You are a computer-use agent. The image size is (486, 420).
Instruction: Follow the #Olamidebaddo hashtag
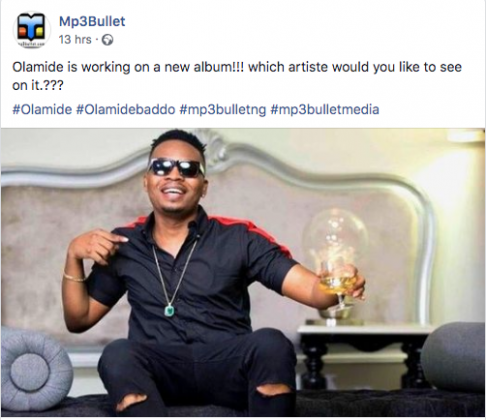tap(126, 109)
